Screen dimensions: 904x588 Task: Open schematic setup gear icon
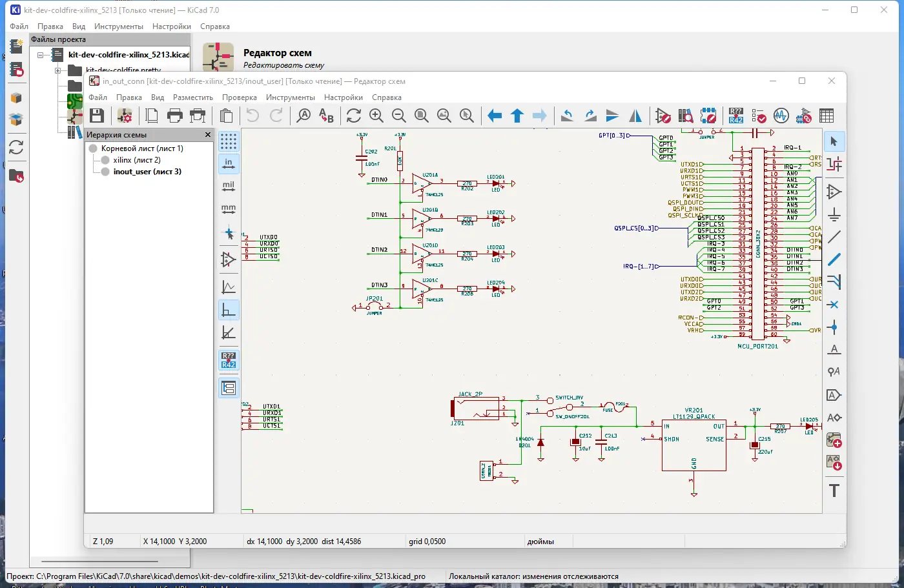pyautogui.click(x=125, y=116)
